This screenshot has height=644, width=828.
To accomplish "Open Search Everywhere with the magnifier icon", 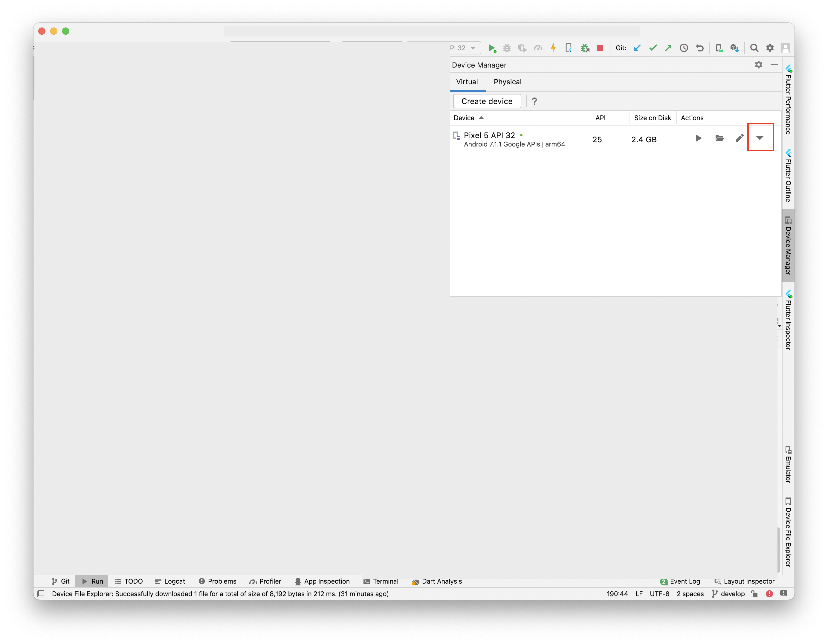I will pos(754,48).
